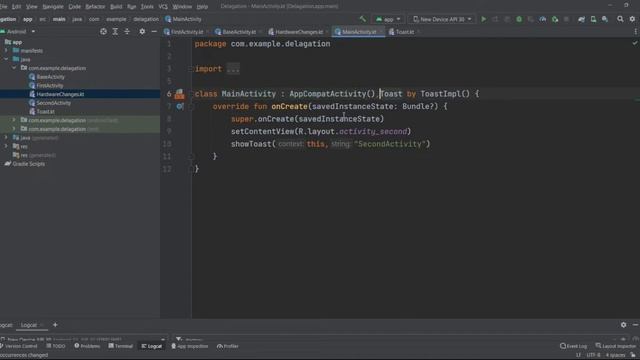This screenshot has height=360, width=640.
Task: Start debugging with the green bug icon
Action: pyautogui.click(x=519, y=19)
